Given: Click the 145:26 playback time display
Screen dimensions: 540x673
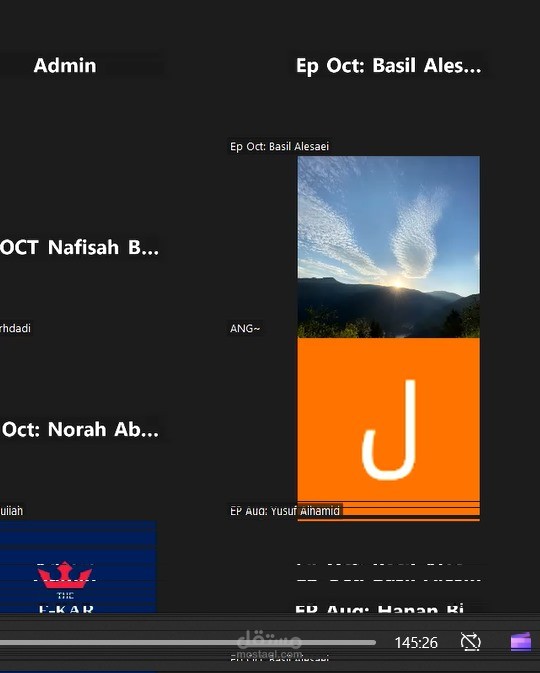Looking at the screenshot, I should pyautogui.click(x=416, y=643).
